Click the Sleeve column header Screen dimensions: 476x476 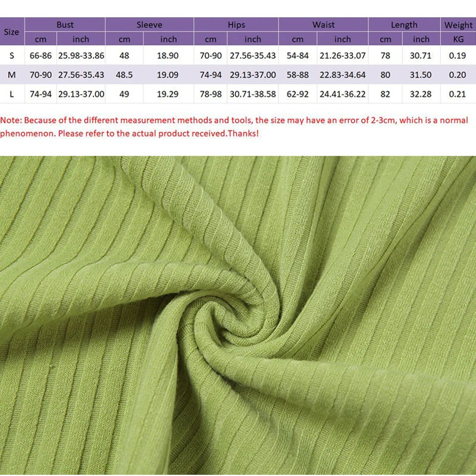(149, 24)
